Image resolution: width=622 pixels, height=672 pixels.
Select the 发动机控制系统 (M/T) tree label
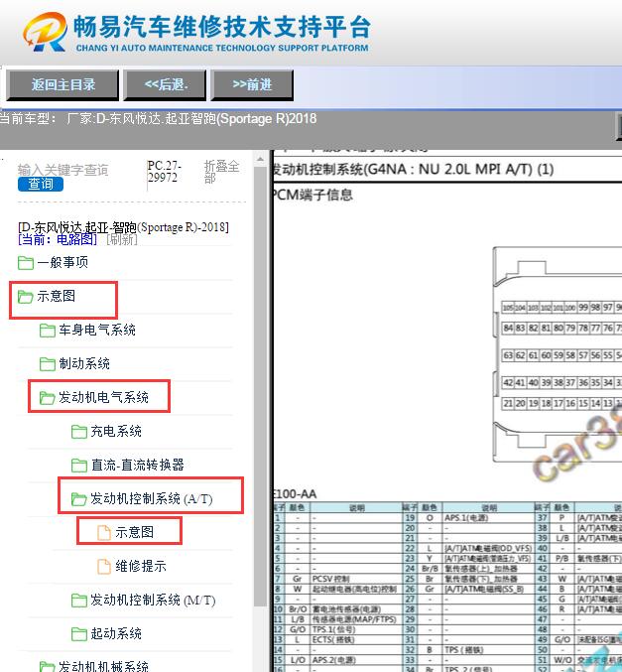click(153, 601)
